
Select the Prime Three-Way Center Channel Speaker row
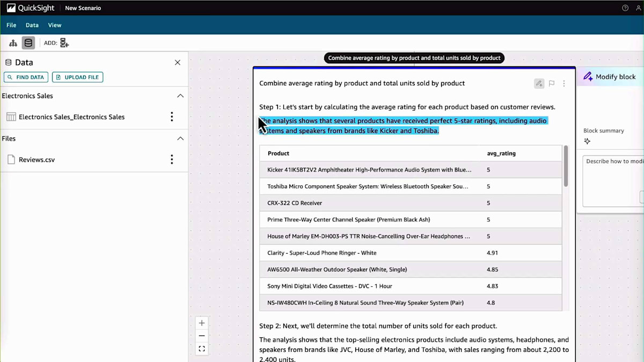pyautogui.click(x=411, y=220)
